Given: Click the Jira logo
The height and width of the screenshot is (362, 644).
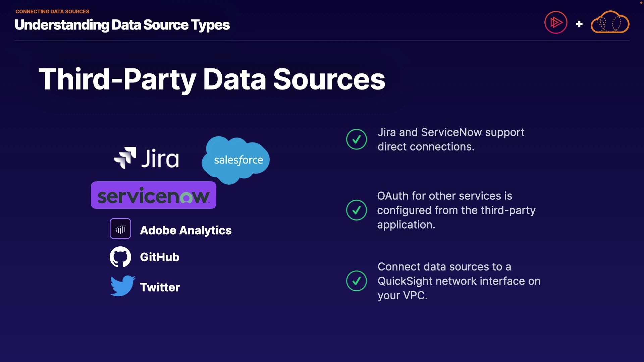Looking at the screenshot, I should click(146, 158).
